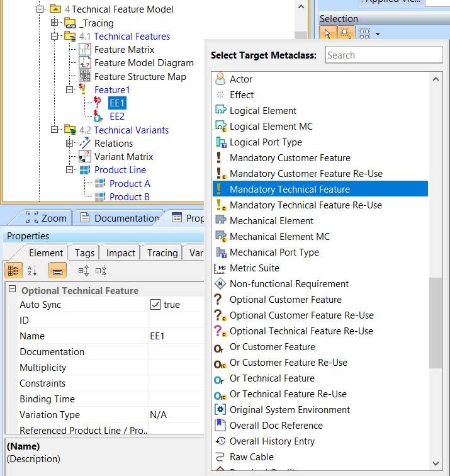450x476 pixels.
Task: Collapse the Feature1 tree node
Action: pyautogui.click(x=70, y=90)
